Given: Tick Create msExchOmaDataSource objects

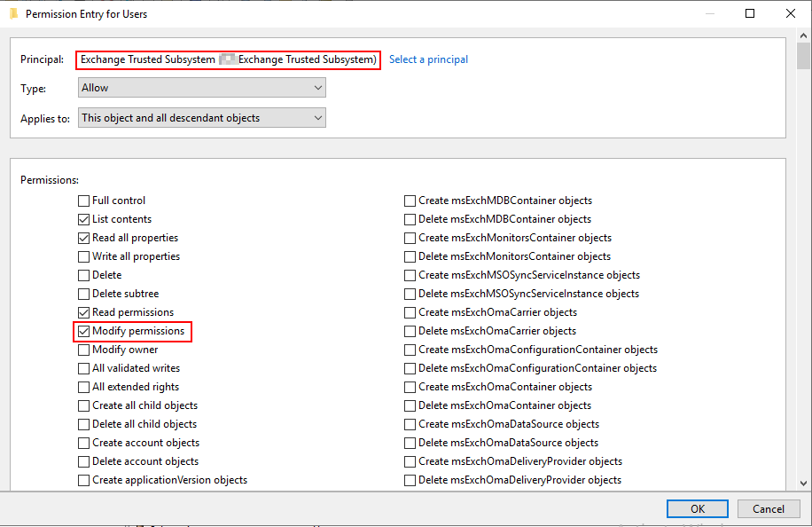Looking at the screenshot, I should tap(410, 424).
